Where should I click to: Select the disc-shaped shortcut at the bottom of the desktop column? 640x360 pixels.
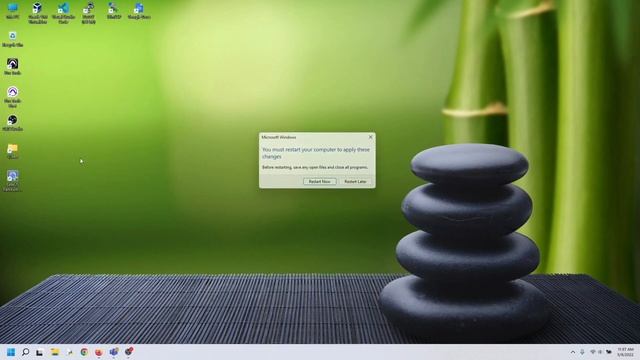[x=13, y=180]
